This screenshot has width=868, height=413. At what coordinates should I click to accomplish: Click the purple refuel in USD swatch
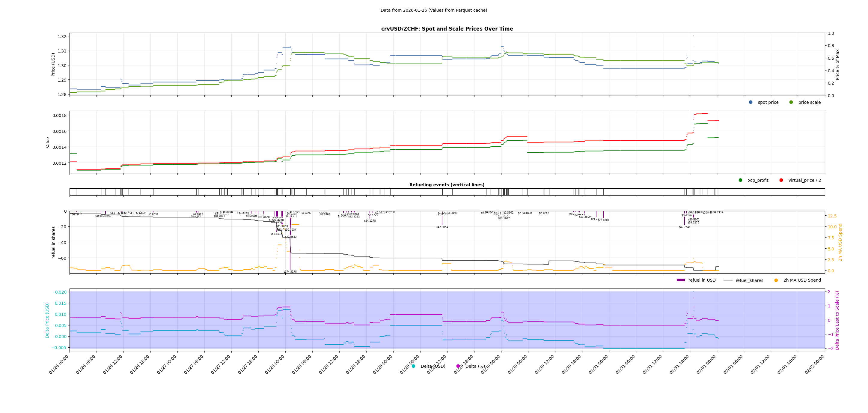(681, 280)
